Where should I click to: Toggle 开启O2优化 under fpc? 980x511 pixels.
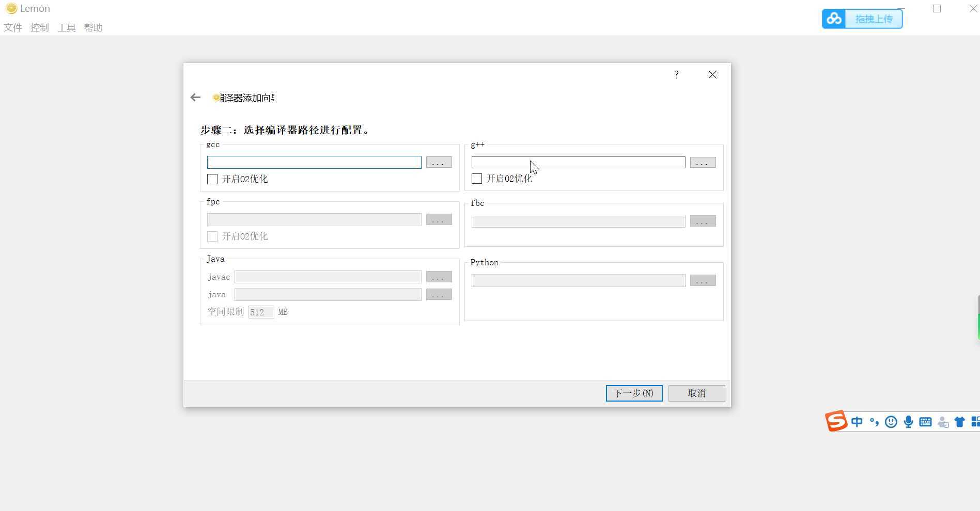pyautogui.click(x=212, y=236)
